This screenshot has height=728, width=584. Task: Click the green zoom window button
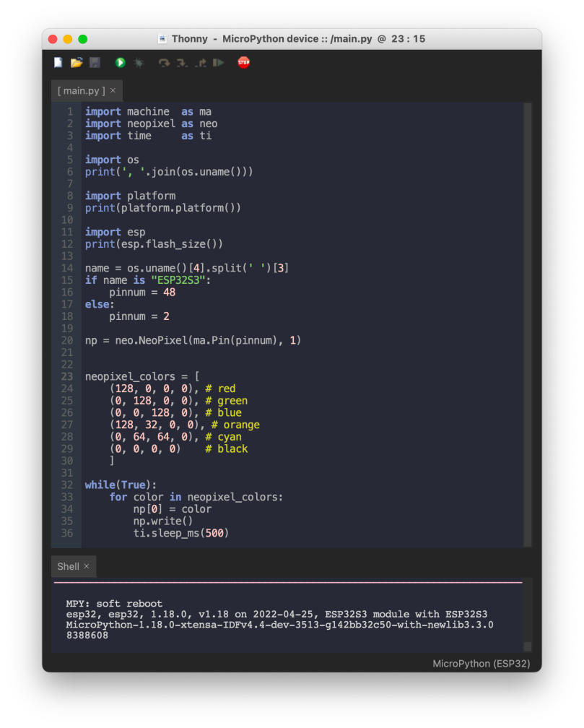(x=82, y=39)
